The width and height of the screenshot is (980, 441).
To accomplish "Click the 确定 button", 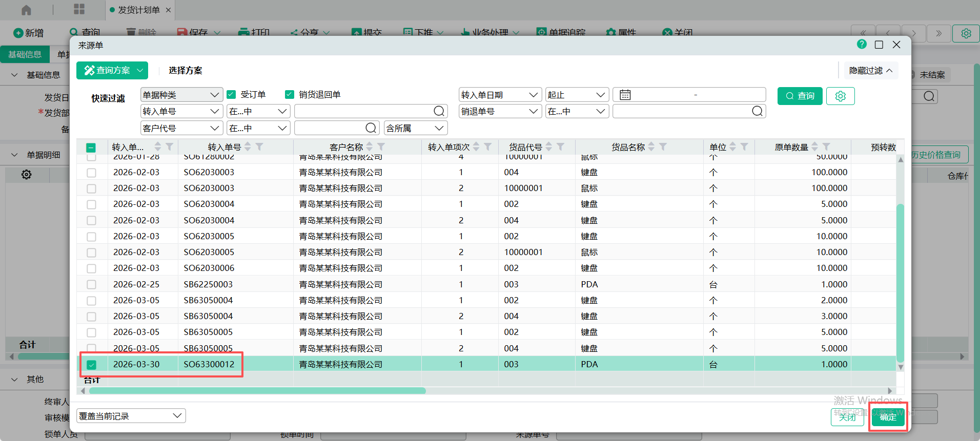I will pos(888,417).
